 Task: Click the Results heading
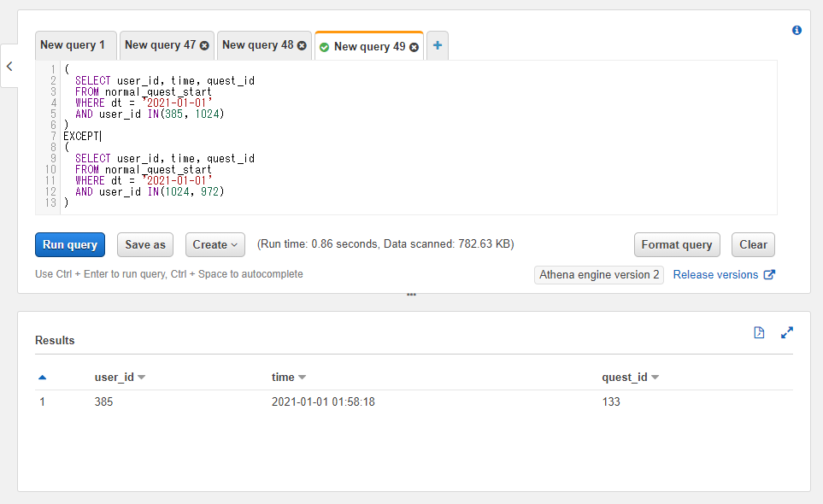pyautogui.click(x=55, y=340)
